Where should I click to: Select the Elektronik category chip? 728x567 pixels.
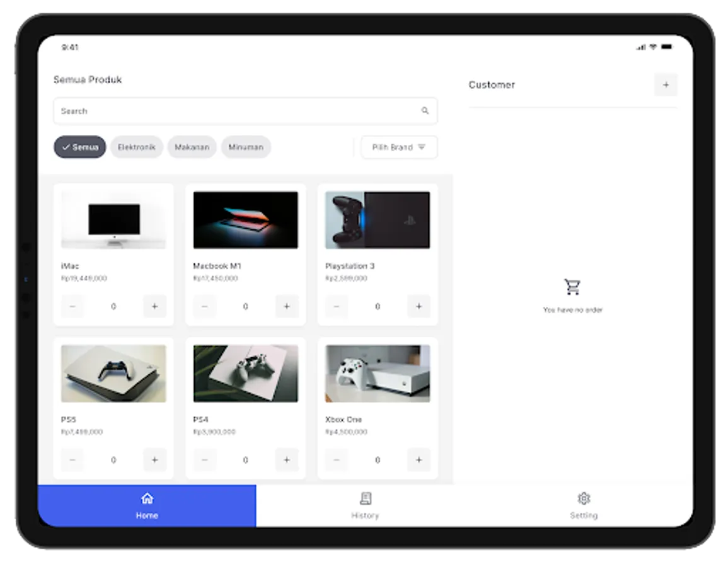click(x=137, y=147)
